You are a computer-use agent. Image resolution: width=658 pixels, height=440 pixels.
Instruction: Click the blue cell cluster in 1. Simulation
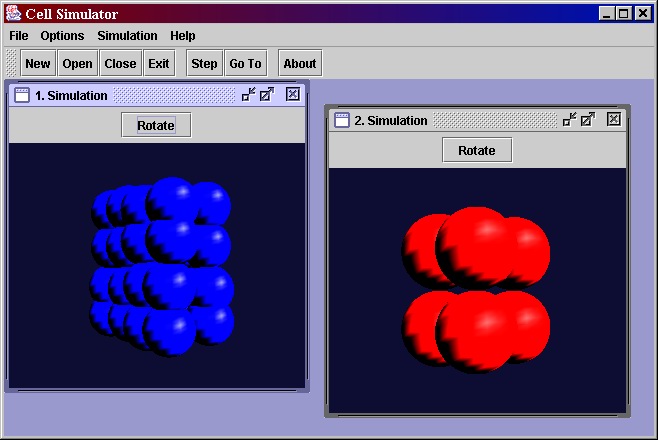(x=162, y=267)
